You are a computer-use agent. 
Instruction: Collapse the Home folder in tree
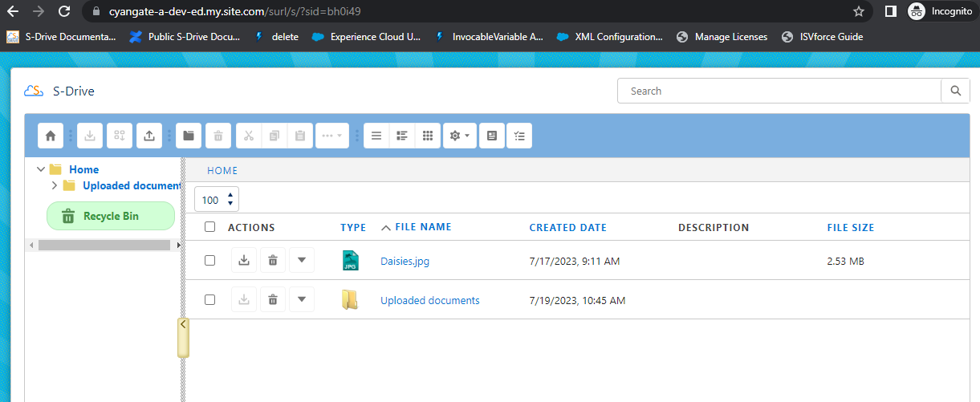pyautogui.click(x=41, y=169)
